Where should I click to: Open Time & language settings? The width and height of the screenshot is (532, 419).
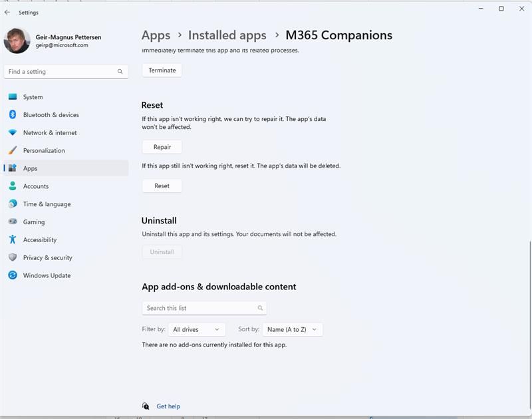tap(66, 204)
